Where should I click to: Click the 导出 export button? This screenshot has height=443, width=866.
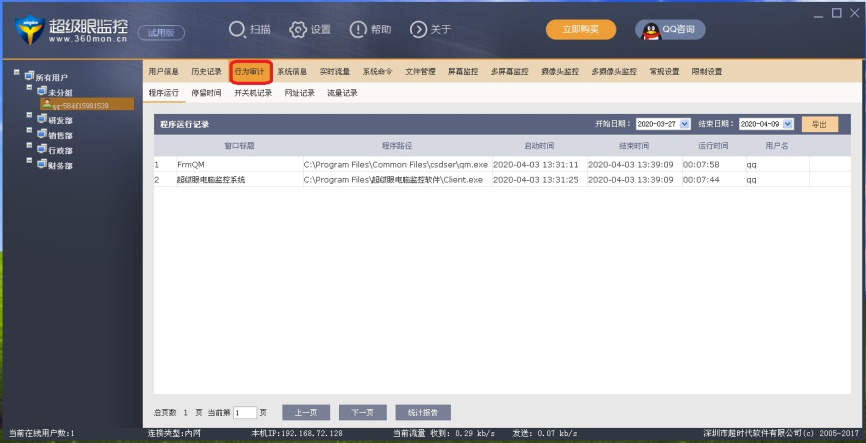(x=820, y=124)
